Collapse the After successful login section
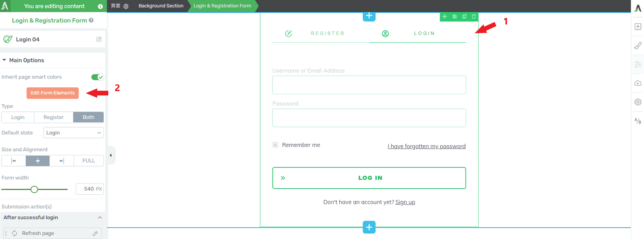Image resolution: width=644 pixels, height=239 pixels. [100, 217]
